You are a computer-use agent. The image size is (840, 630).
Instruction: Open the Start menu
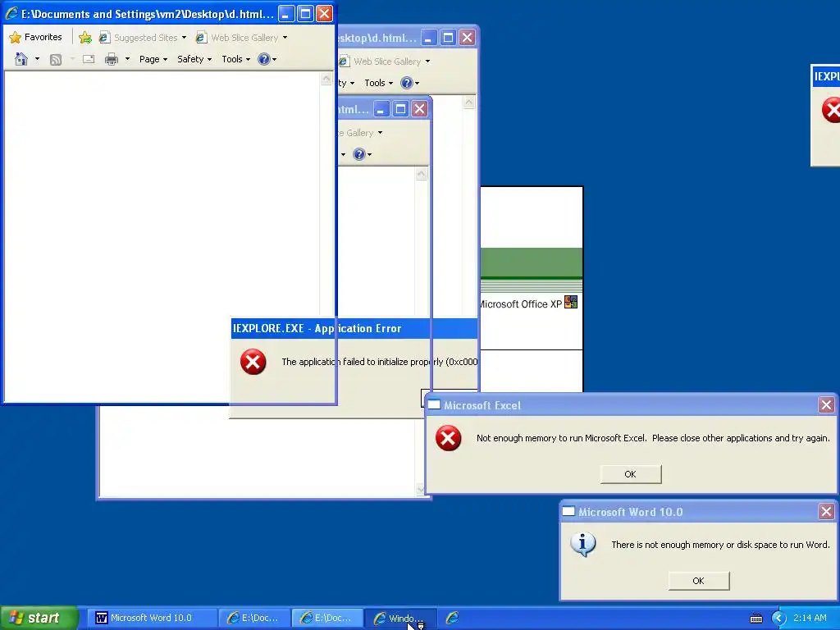tap(39, 618)
